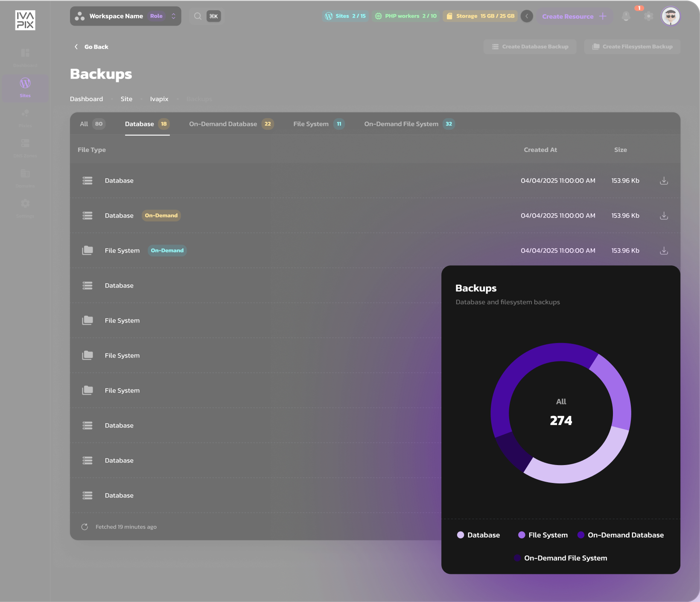Collapse resource stats with chevron arrow

tap(527, 16)
